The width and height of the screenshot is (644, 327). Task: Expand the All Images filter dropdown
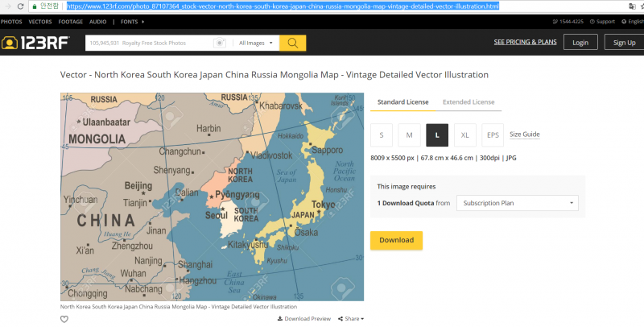click(256, 43)
